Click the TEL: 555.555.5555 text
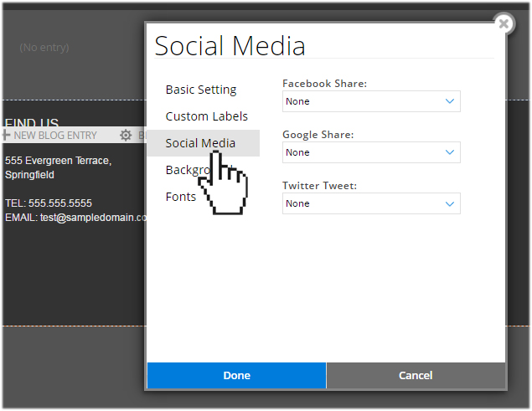 [49, 203]
